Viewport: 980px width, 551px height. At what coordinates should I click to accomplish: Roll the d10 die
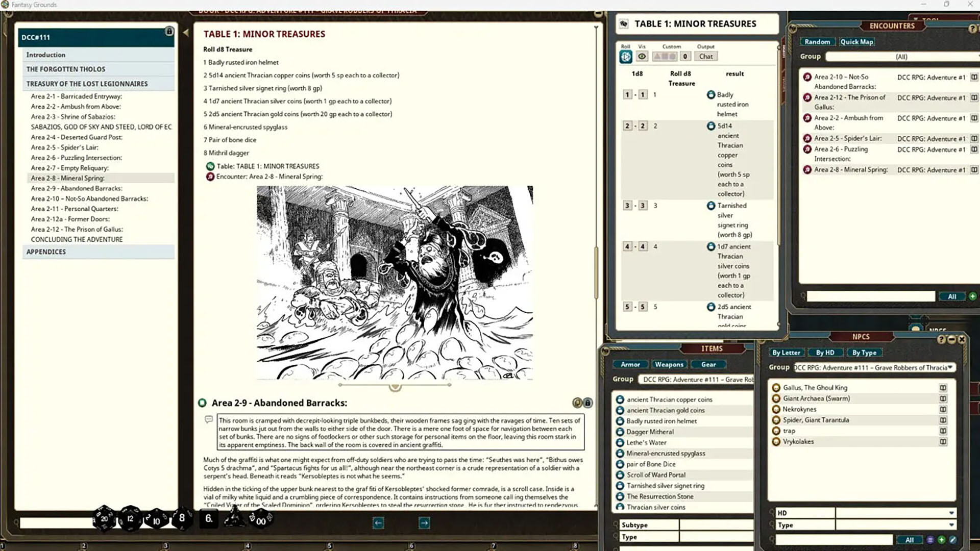(x=156, y=520)
